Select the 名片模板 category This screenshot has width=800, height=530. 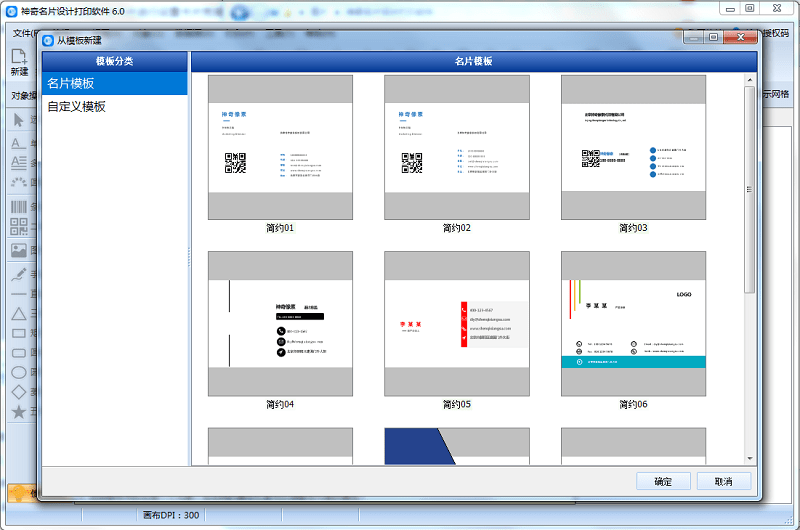pos(115,83)
